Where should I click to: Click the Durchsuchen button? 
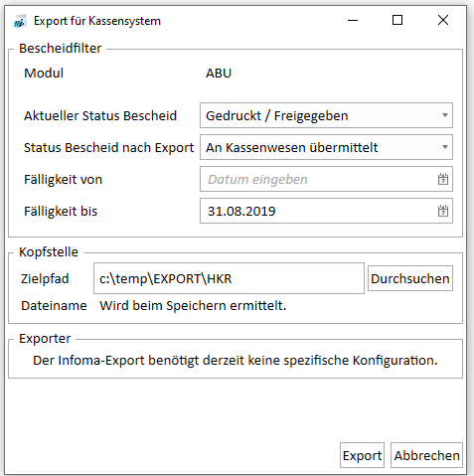(x=410, y=278)
